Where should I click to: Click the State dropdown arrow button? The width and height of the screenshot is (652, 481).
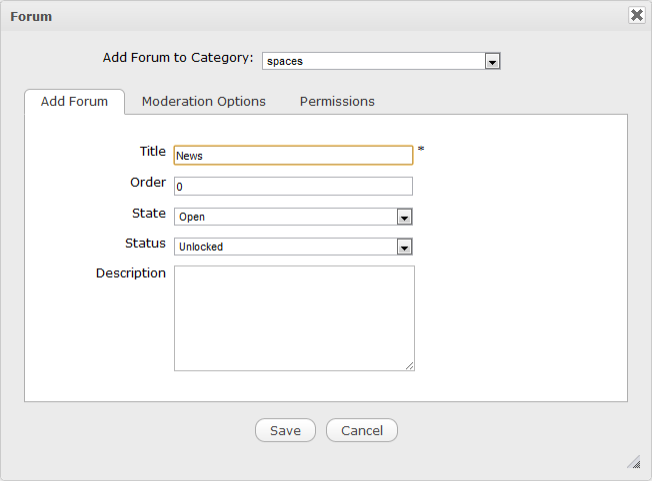pyautogui.click(x=404, y=217)
